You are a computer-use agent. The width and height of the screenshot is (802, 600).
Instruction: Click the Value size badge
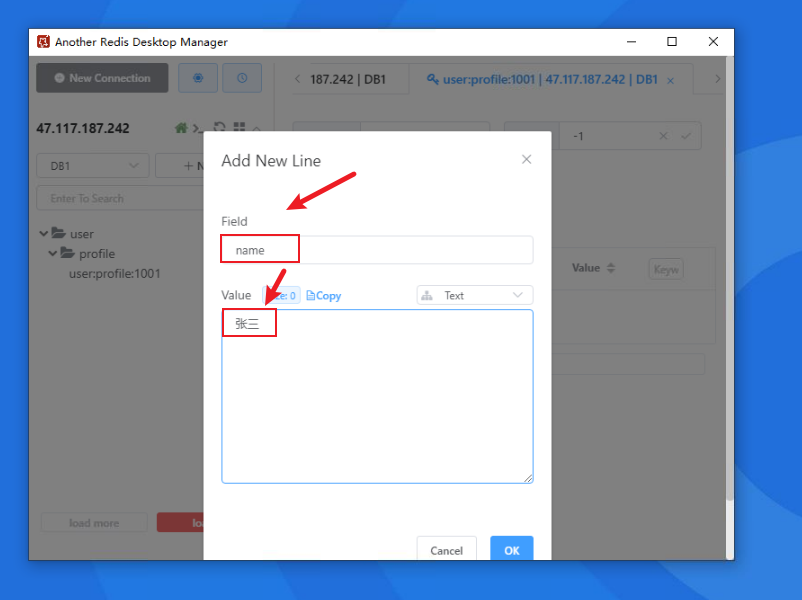(281, 296)
